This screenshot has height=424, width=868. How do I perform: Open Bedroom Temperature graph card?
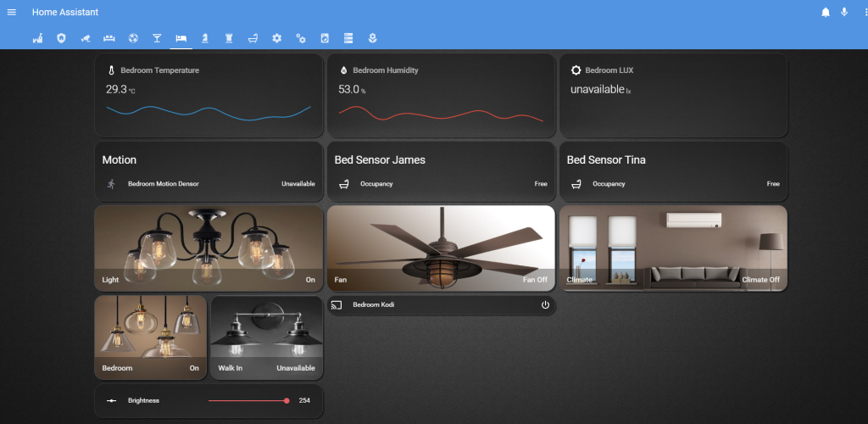click(209, 95)
